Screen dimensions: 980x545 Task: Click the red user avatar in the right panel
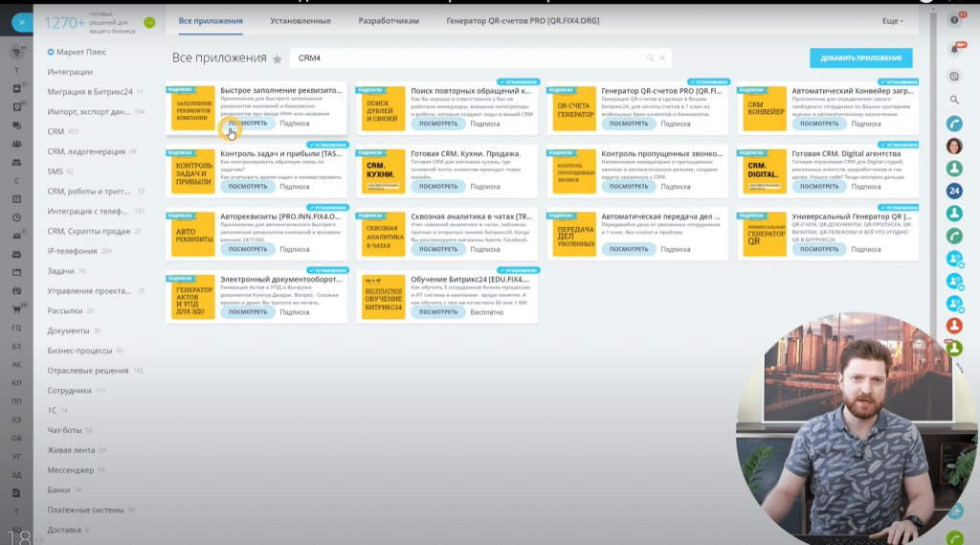coord(954,326)
